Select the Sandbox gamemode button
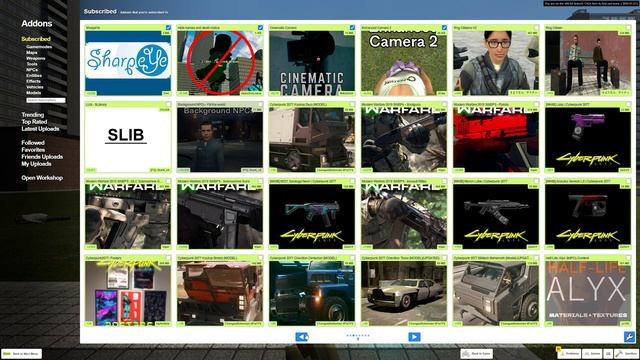This screenshot has width=640, height=360. (x=627, y=353)
